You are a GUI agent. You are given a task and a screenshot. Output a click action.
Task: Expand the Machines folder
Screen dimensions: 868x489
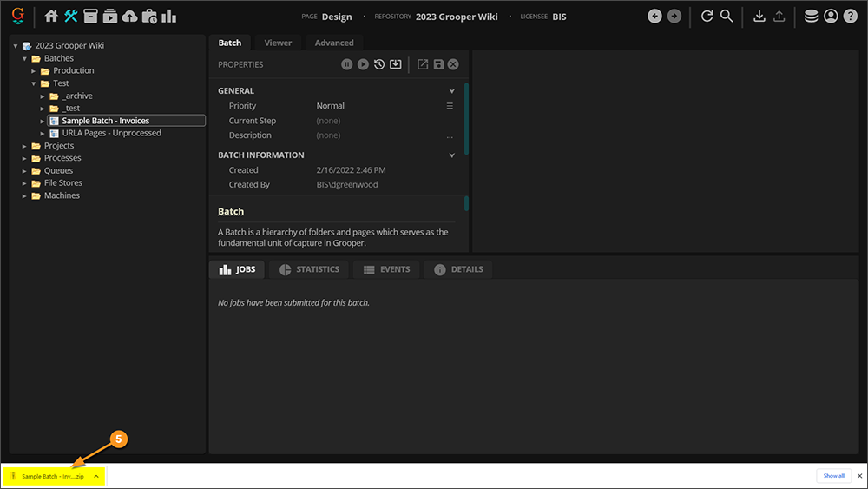coord(24,196)
